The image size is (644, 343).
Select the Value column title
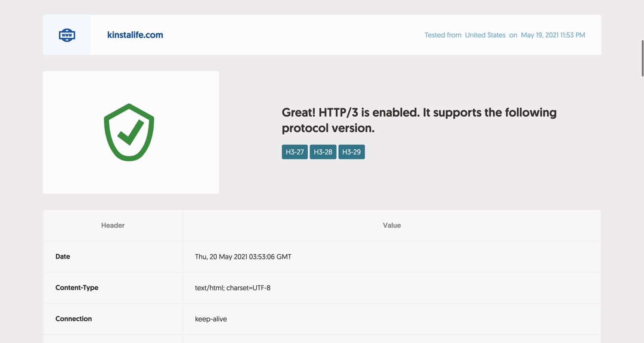(x=392, y=225)
